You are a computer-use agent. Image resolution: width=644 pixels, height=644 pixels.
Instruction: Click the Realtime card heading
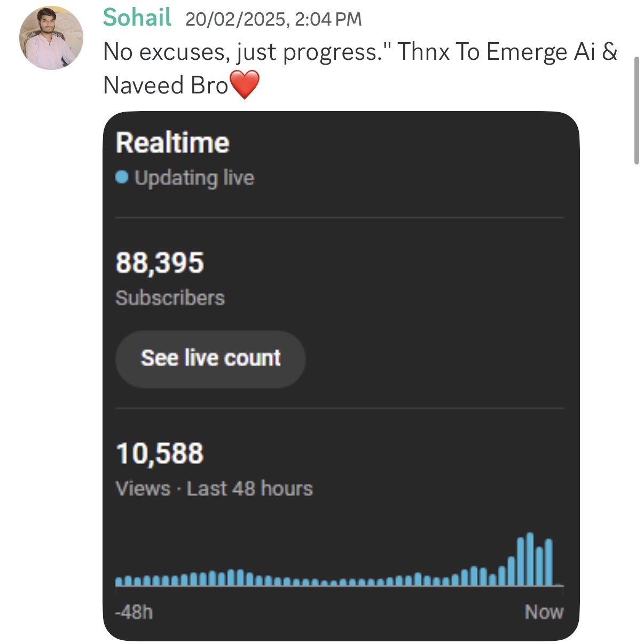[172, 143]
